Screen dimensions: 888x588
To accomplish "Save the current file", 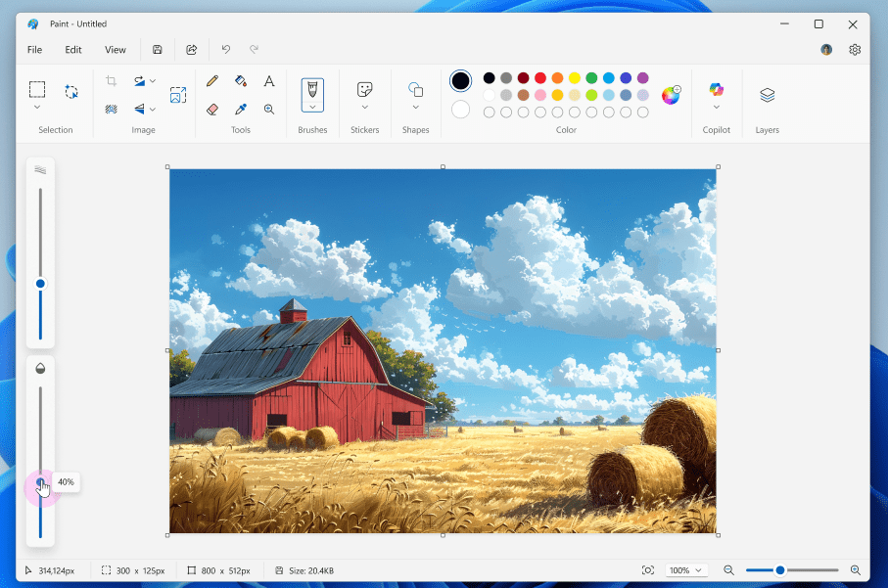I will [x=157, y=49].
